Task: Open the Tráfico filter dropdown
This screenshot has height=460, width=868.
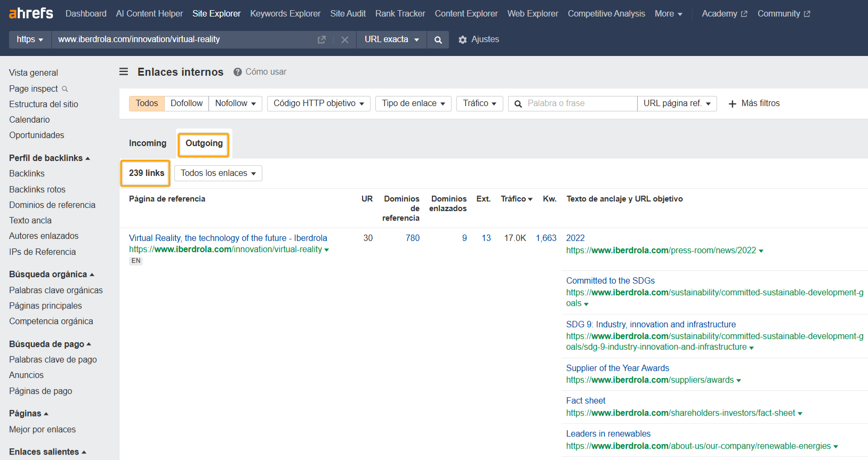Action: pyautogui.click(x=480, y=103)
